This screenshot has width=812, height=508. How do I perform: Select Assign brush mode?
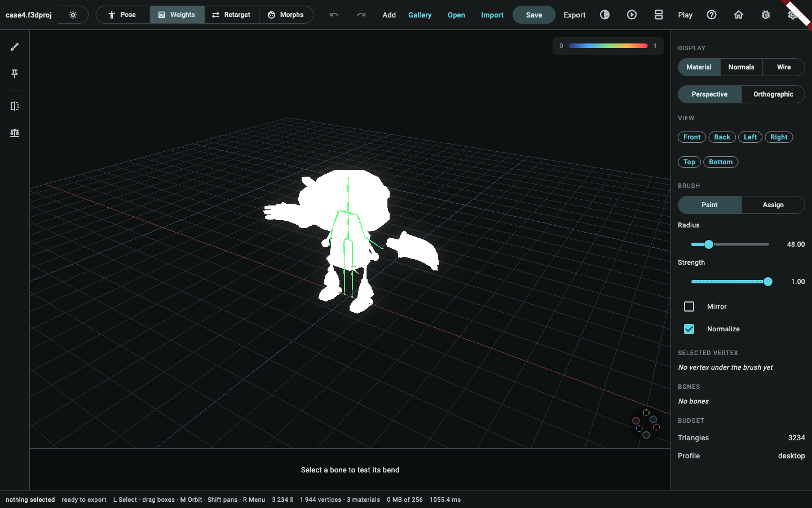(x=773, y=205)
